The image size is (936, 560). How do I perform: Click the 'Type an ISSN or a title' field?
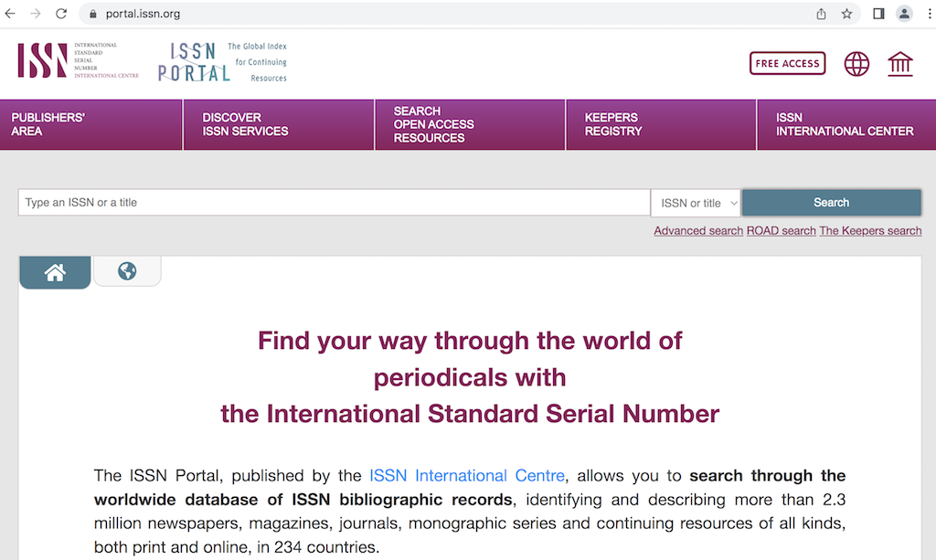(334, 202)
